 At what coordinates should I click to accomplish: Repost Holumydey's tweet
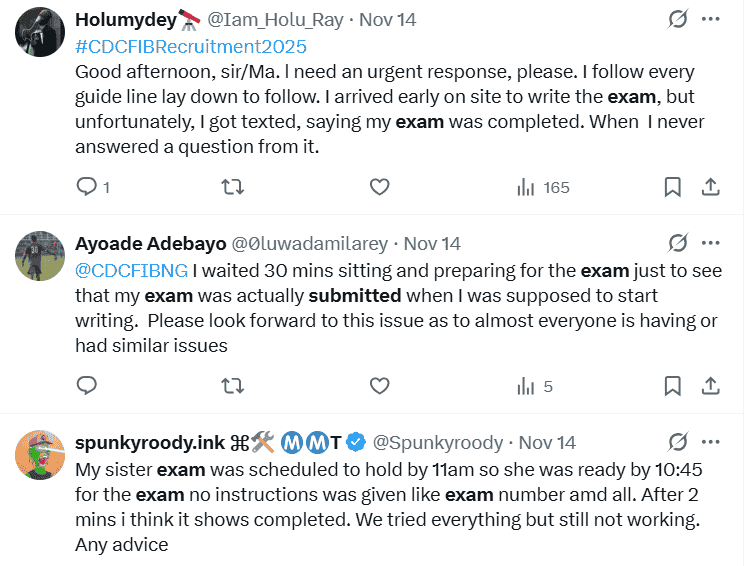click(232, 187)
